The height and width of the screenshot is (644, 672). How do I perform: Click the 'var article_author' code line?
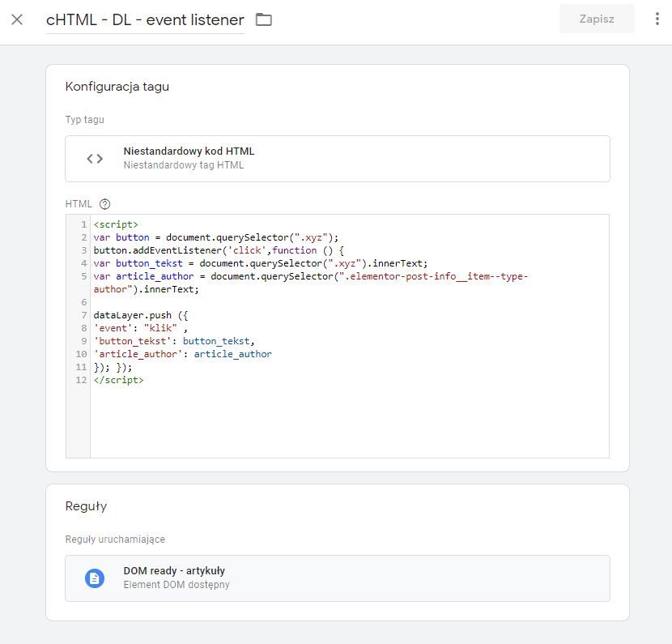[x=311, y=283]
